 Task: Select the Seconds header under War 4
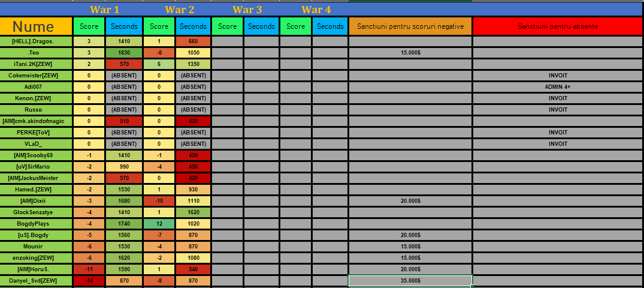click(x=330, y=26)
